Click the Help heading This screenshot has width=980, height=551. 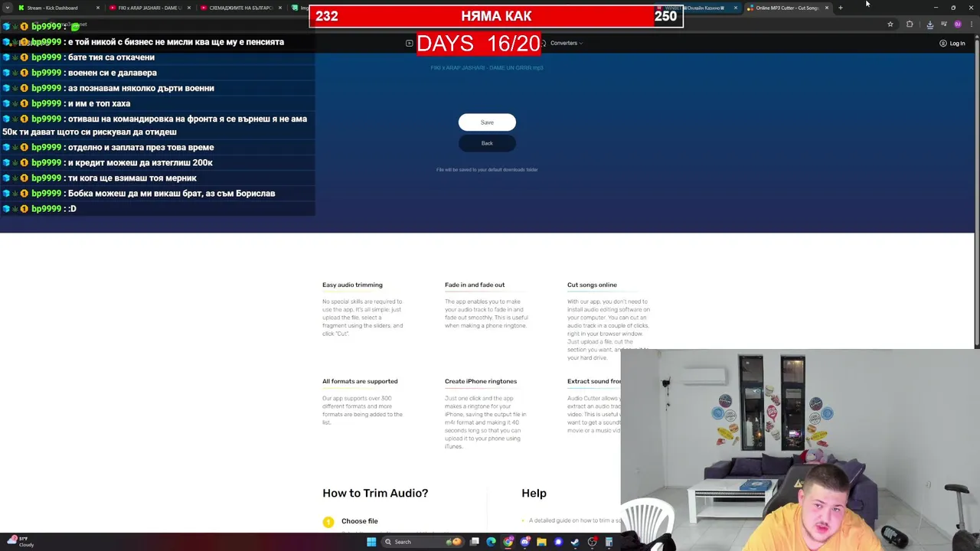click(x=534, y=493)
